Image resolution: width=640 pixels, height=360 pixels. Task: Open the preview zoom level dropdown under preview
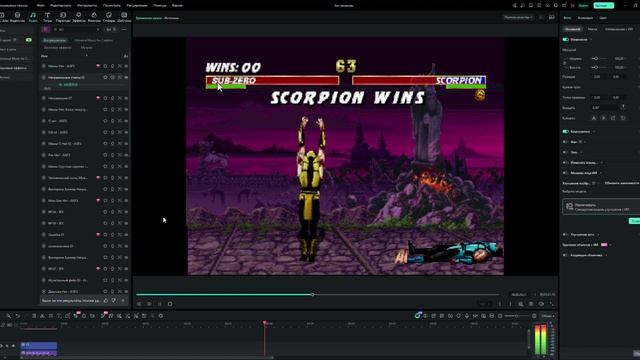(x=484, y=304)
